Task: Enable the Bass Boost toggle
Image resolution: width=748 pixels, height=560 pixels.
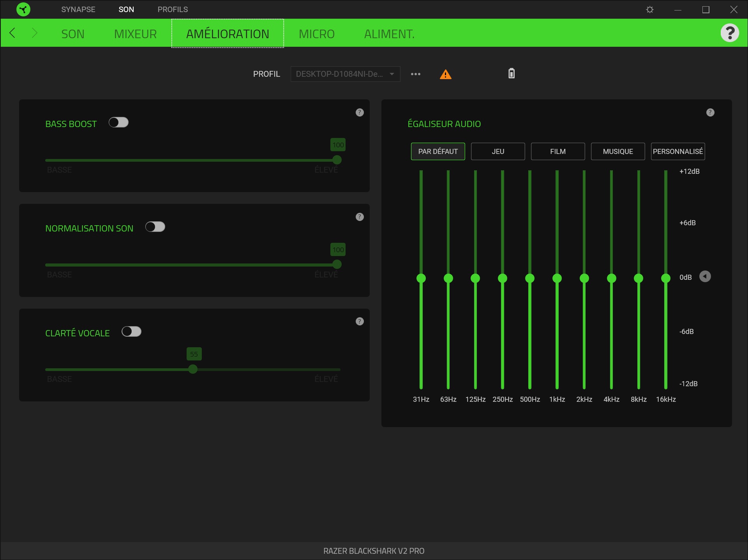Action: 118,123
